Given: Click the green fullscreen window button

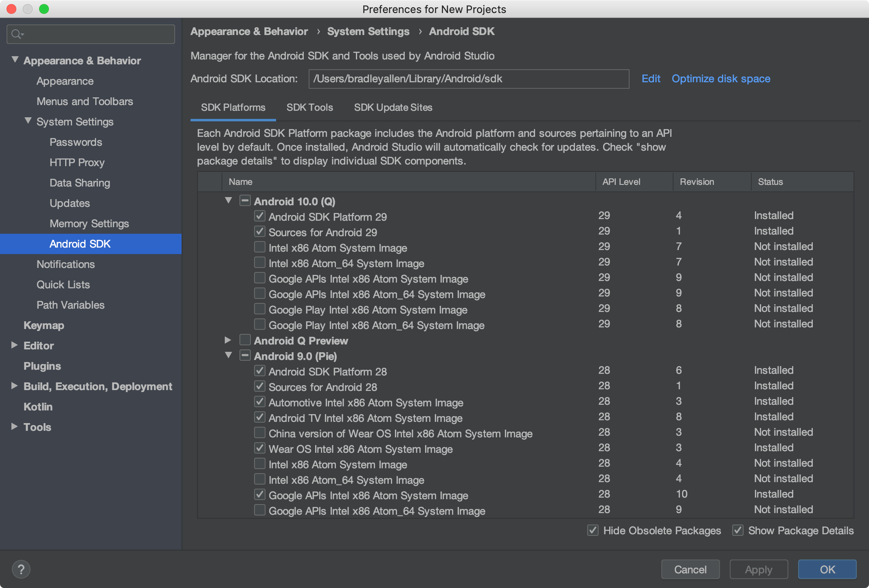Looking at the screenshot, I should (x=44, y=9).
